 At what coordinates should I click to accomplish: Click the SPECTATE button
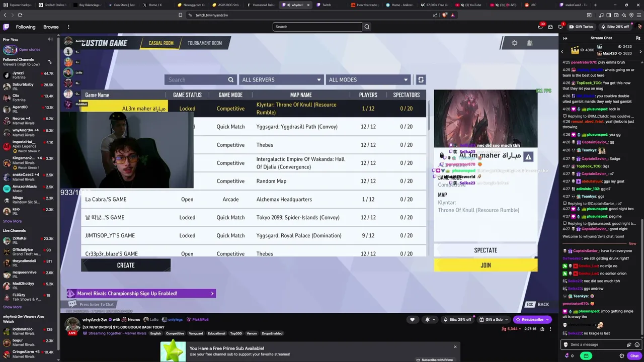486,250
